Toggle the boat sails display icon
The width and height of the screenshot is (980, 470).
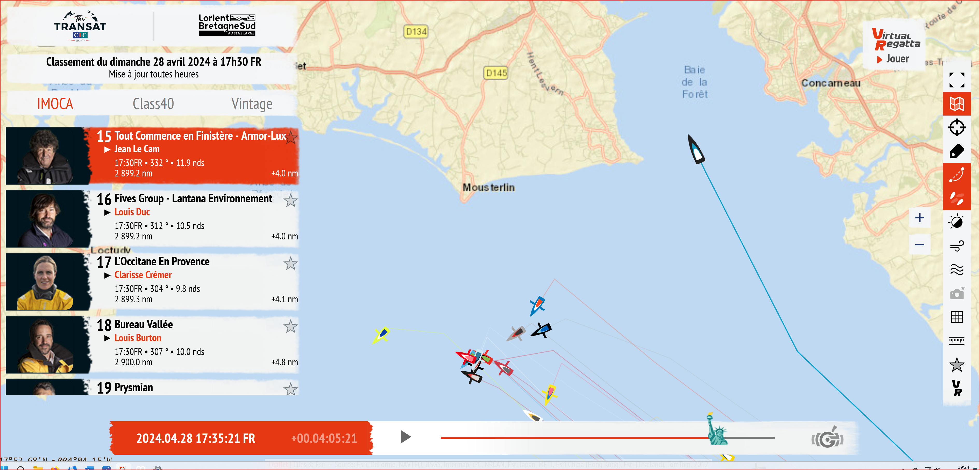tap(956, 198)
